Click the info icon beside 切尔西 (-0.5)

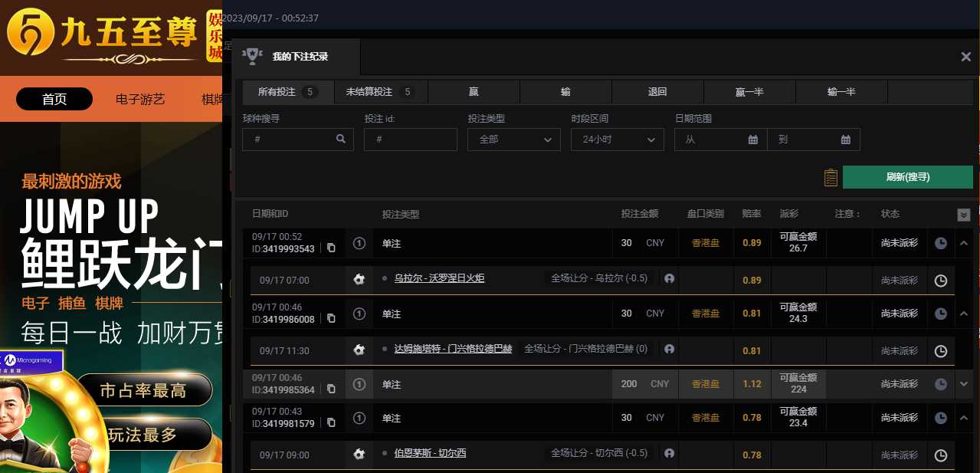point(669,453)
